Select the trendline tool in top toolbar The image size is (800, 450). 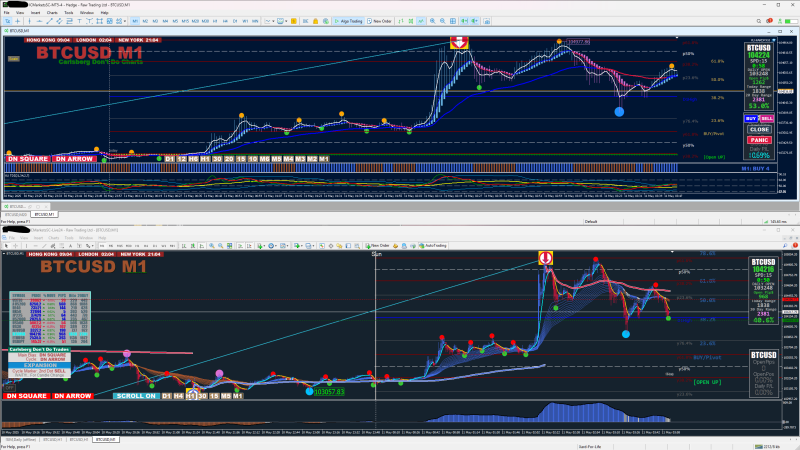[49, 21]
